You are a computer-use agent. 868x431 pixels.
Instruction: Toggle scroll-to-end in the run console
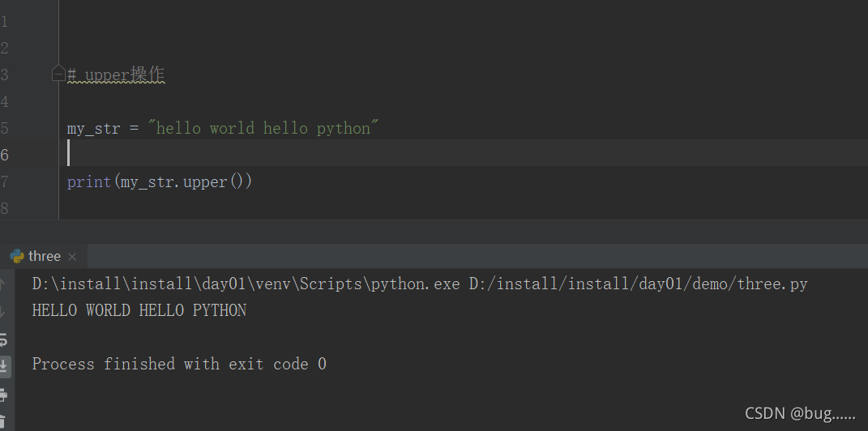3,365
